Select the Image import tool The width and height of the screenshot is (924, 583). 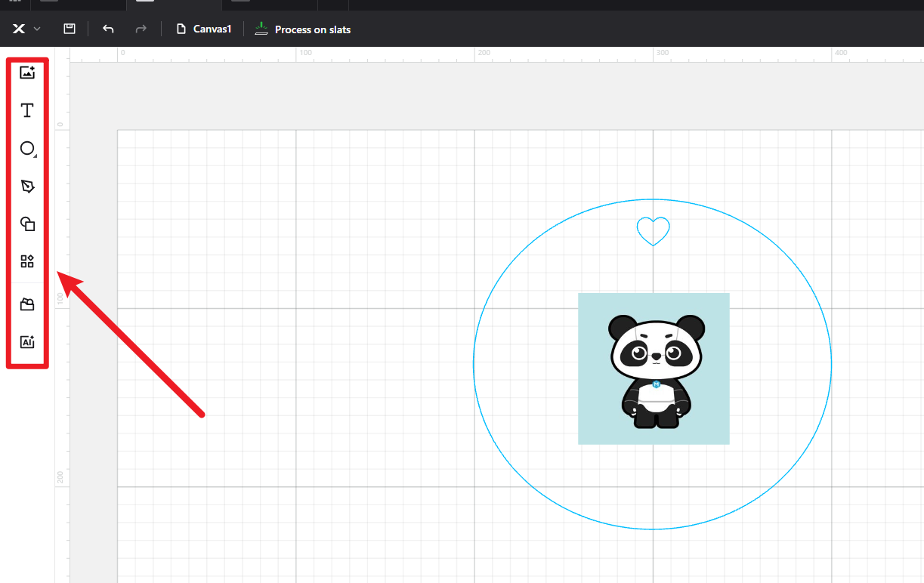click(x=27, y=72)
